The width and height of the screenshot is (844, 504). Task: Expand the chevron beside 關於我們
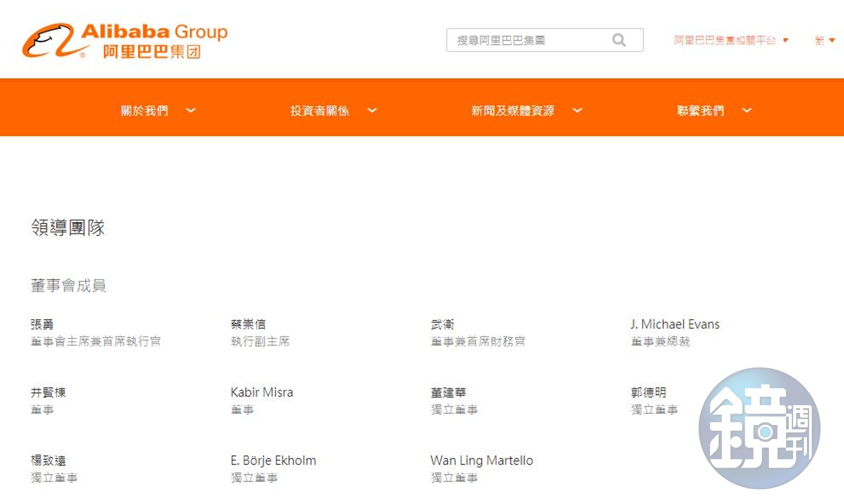pos(191,110)
